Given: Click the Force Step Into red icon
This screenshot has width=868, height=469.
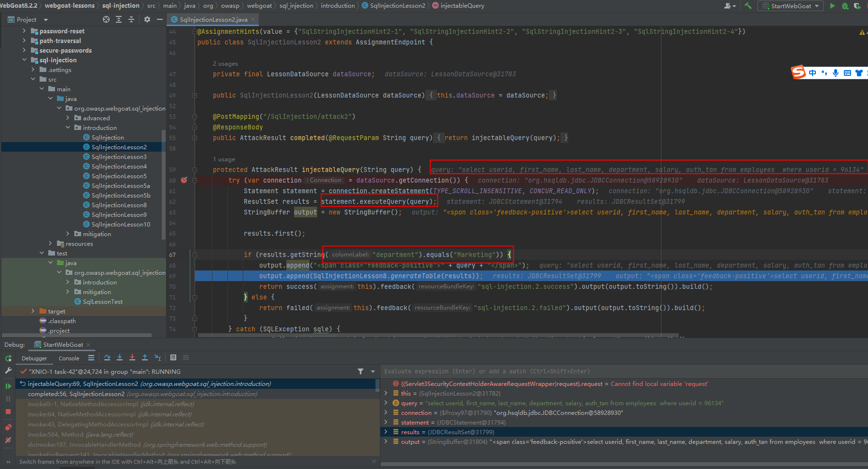Looking at the screenshot, I should 132,357.
